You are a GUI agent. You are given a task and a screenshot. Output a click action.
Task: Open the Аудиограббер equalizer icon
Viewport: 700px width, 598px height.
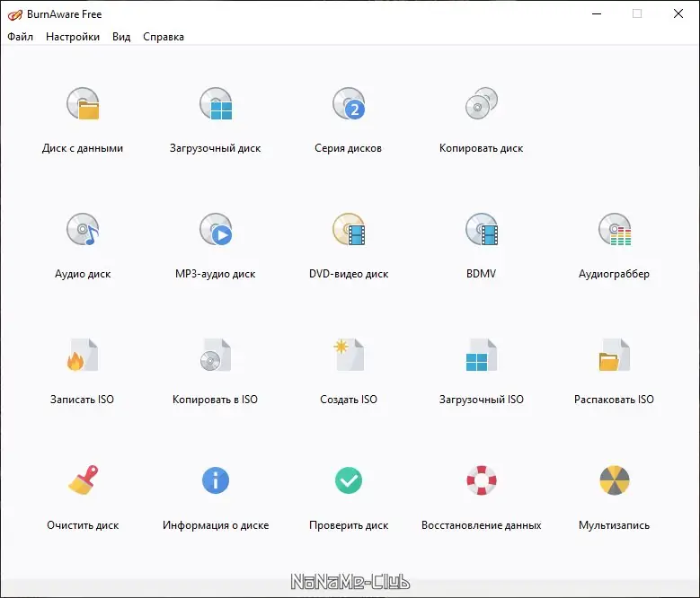[x=615, y=229]
